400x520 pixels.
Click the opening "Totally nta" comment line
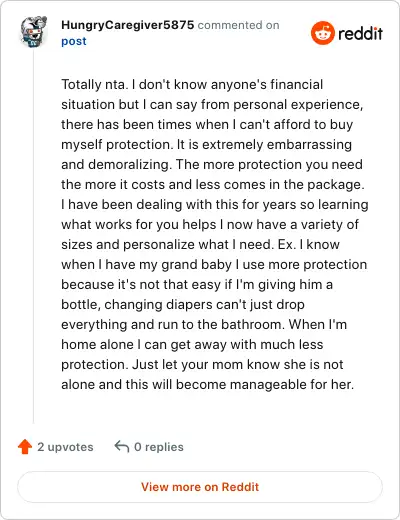pyautogui.click(x=192, y=85)
